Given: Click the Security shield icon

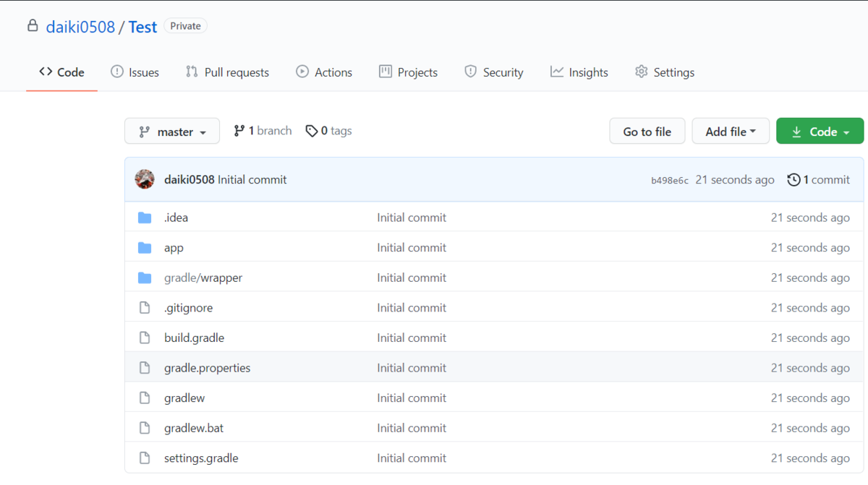Looking at the screenshot, I should tap(471, 72).
